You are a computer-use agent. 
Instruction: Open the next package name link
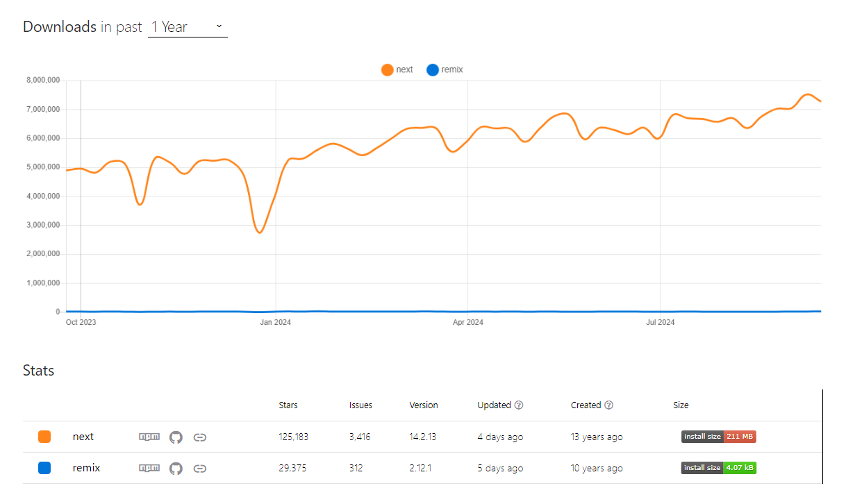coord(83,437)
